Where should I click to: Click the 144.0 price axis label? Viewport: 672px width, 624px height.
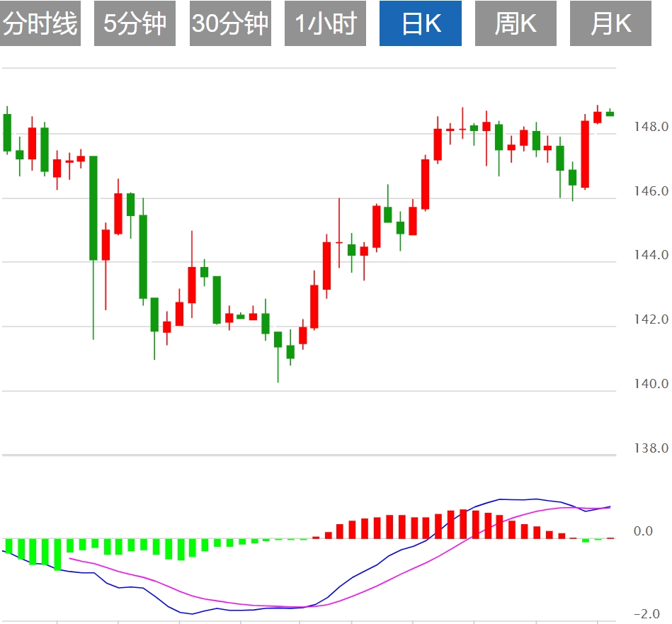[x=651, y=255]
